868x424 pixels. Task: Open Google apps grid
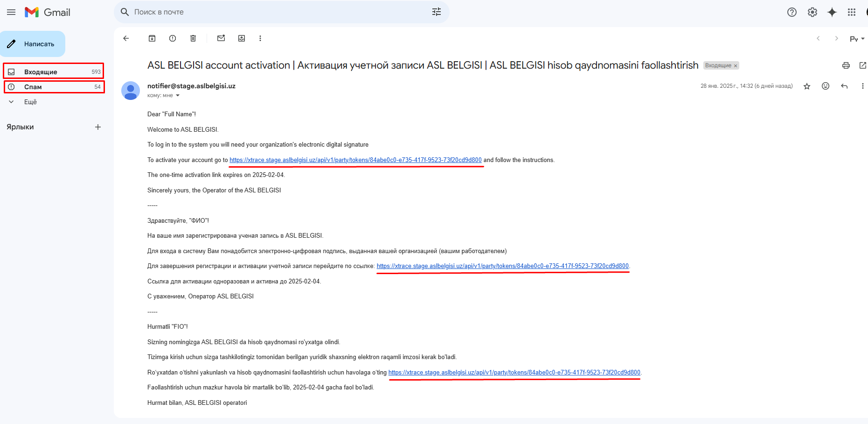click(852, 12)
